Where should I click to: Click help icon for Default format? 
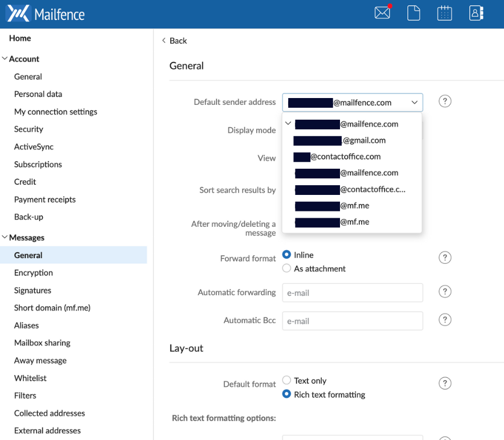[x=445, y=383]
